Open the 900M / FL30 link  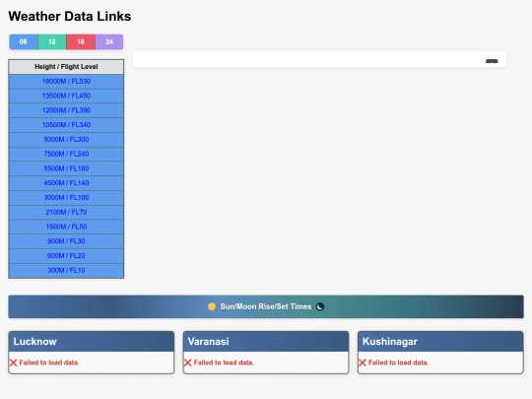coord(66,241)
